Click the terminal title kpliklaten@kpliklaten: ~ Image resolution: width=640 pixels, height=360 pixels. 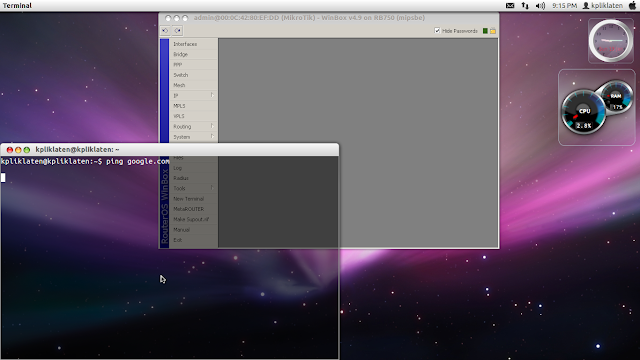(77, 149)
